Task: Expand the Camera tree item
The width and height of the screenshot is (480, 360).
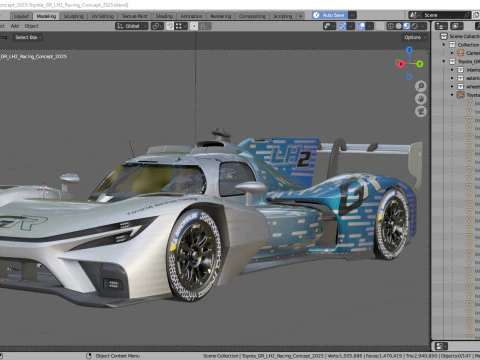Action: click(x=452, y=53)
